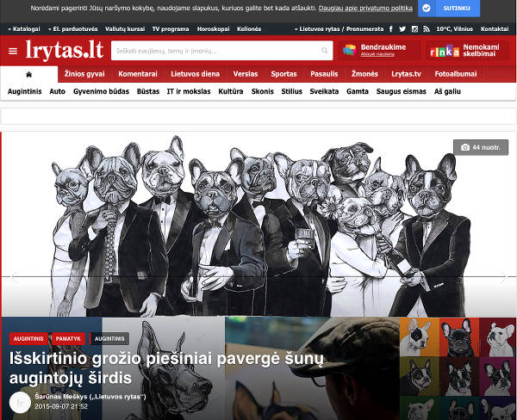Click the checkmark icon in cookie bar
This screenshot has width=517, height=420.
426,9
